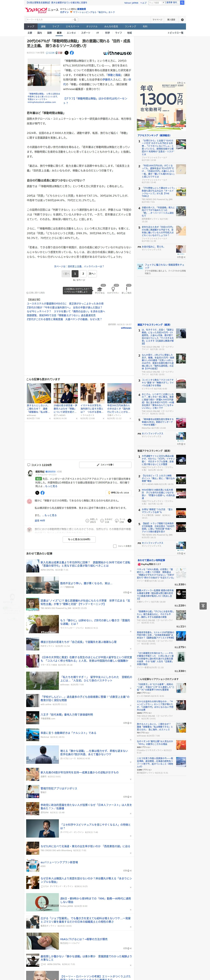This screenshot has width=210, height=980.
Task: Share the article on X below the headline
Action: point(66,53)
